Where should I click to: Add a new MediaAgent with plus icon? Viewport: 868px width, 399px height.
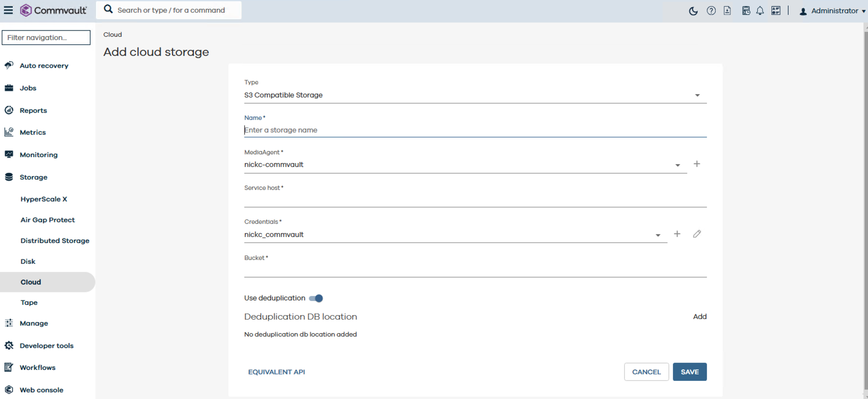point(697,164)
